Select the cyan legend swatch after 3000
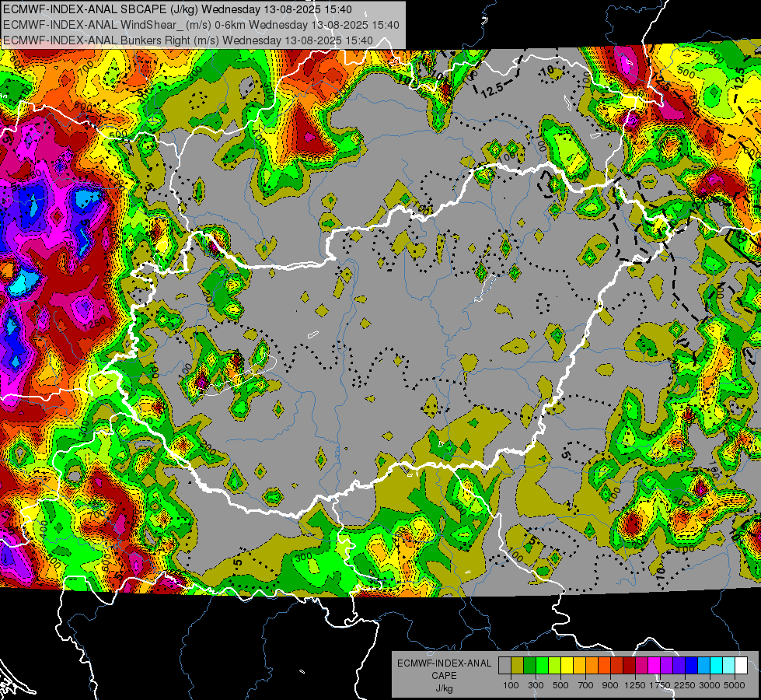Image resolution: width=761 pixels, height=700 pixels. coord(717,665)
